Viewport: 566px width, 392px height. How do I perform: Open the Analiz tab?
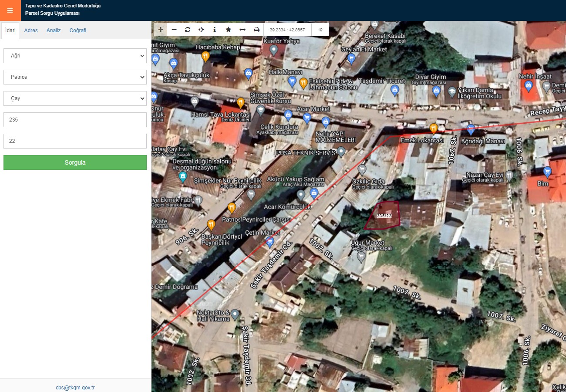[x=54, y=30]
